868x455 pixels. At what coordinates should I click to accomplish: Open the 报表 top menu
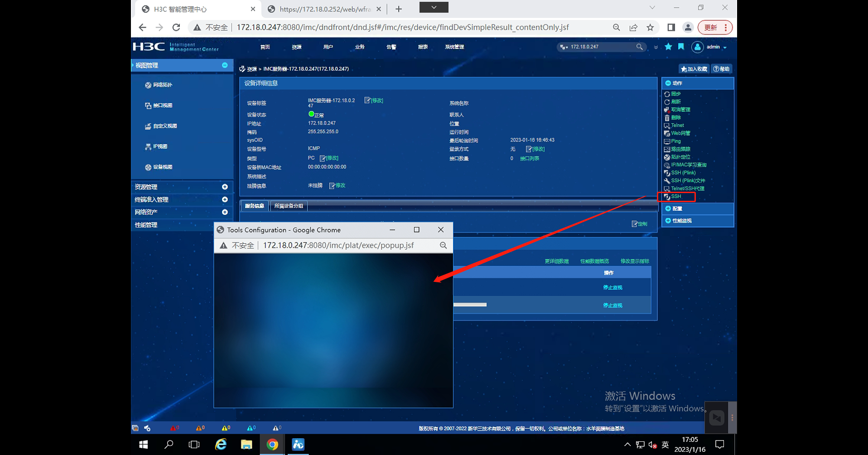423,47
